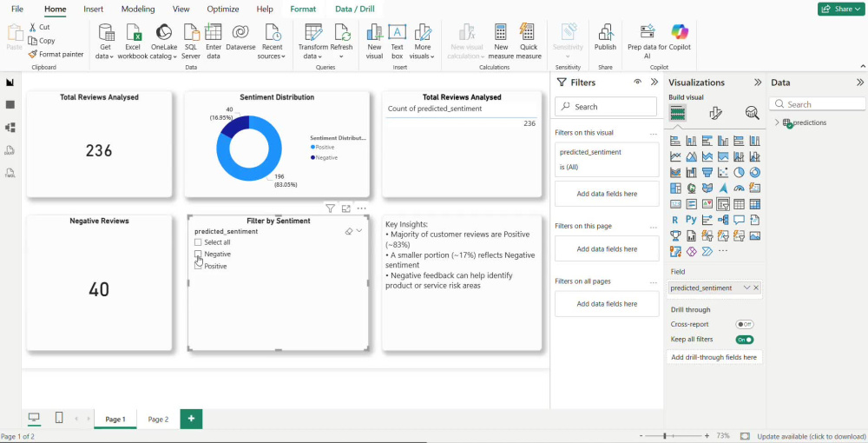Viewport: 868px width, 443px height.
Task: Open the Get data dropdown
Action: (105, 41)
